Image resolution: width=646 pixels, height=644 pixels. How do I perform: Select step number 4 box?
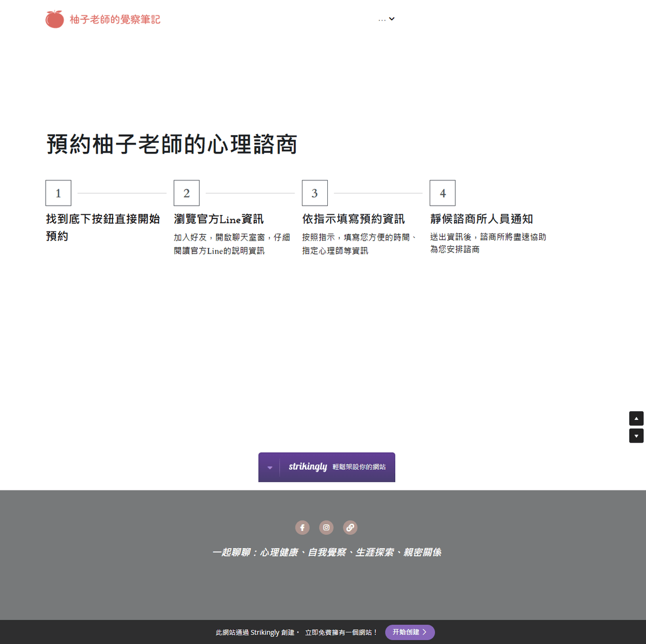tap(443, 193)
